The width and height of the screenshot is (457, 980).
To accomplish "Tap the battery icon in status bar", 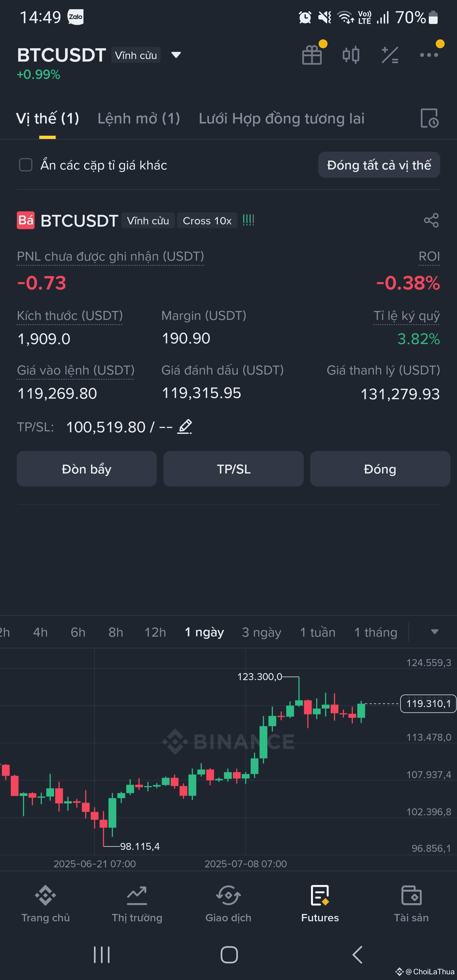I will 433,17.
